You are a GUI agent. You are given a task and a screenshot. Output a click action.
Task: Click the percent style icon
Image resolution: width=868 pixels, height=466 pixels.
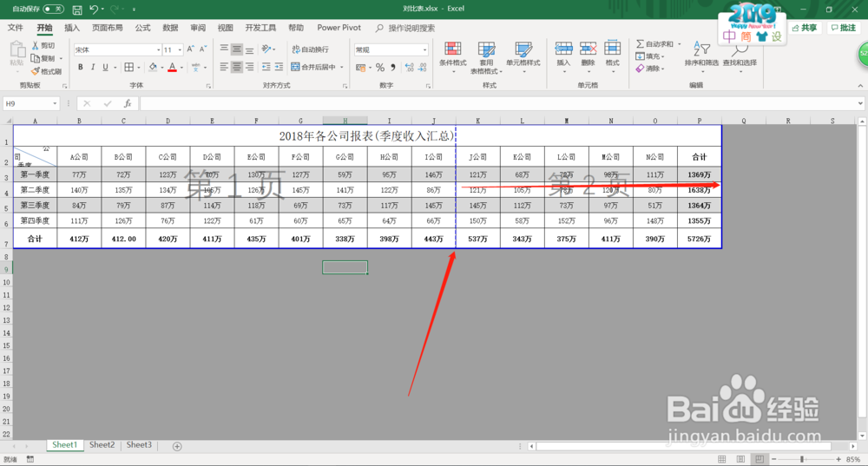[380, 68]
